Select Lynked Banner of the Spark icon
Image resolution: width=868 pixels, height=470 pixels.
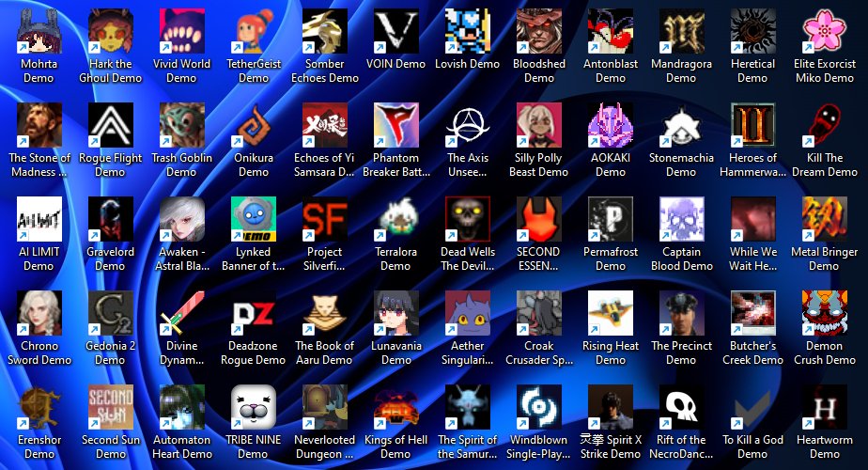pos(254,219)
